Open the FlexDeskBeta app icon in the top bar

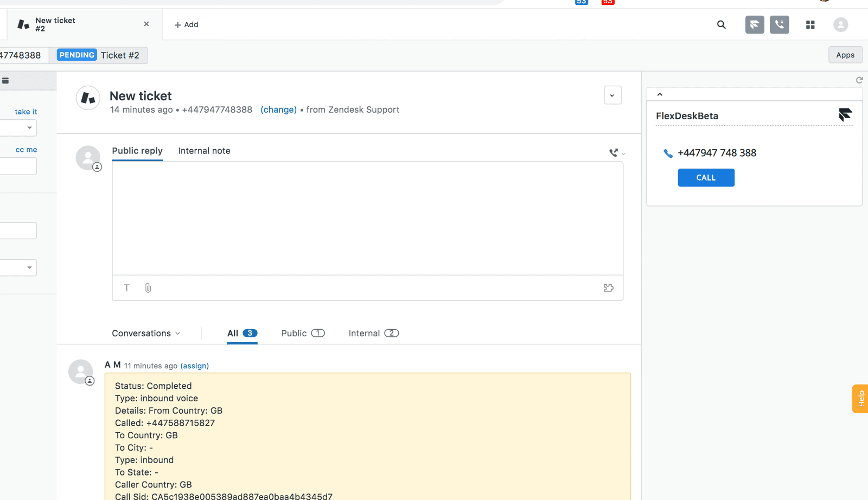754,24
